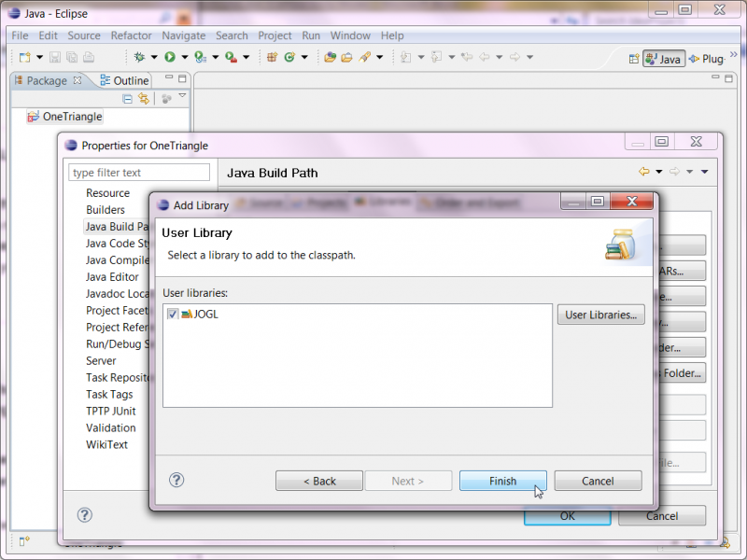Enable the JOGL user library checkbox
This screenshot has height=560, width=747.
(x=172, y=315)
